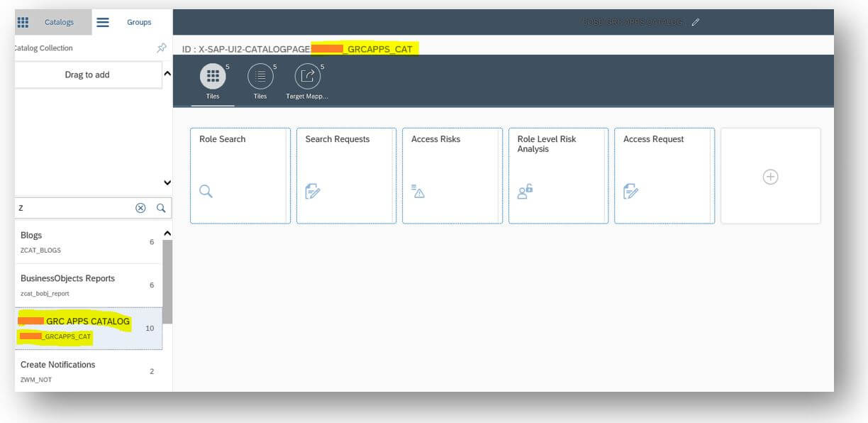Click the plus tile to add a new tile
The width and height of the screenshot is (868, 423).
(x=770, y=176)
